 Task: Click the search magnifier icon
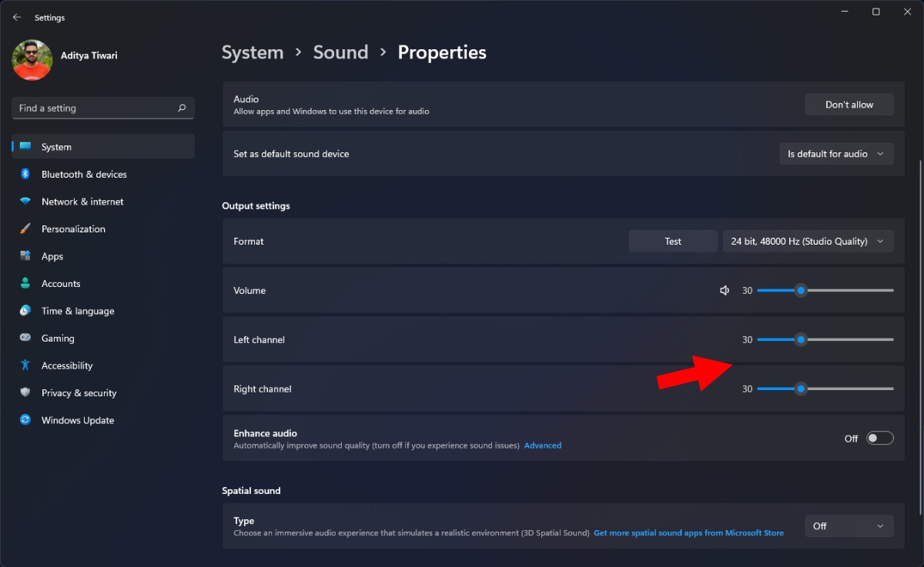pos(182,108)
